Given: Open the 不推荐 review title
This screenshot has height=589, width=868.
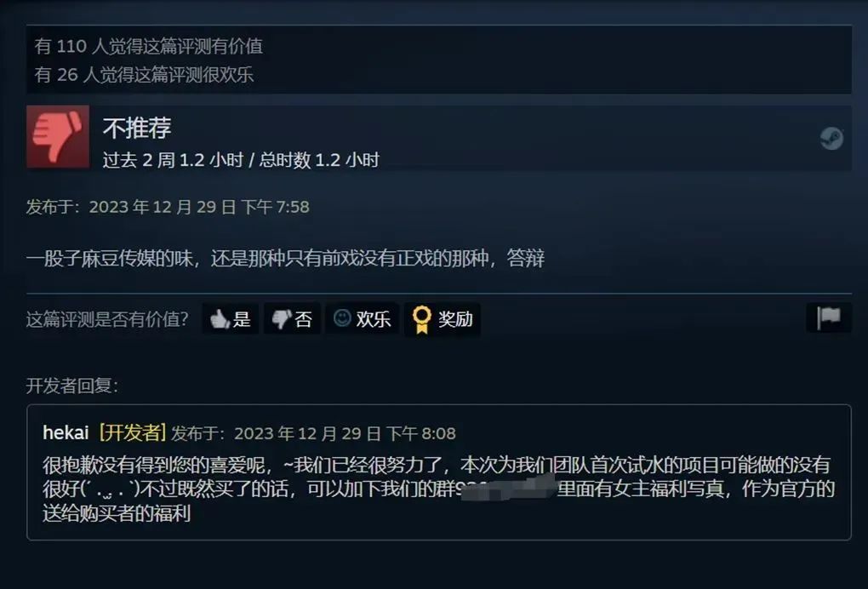Looking at the screenshot, I should click(137, 128).
